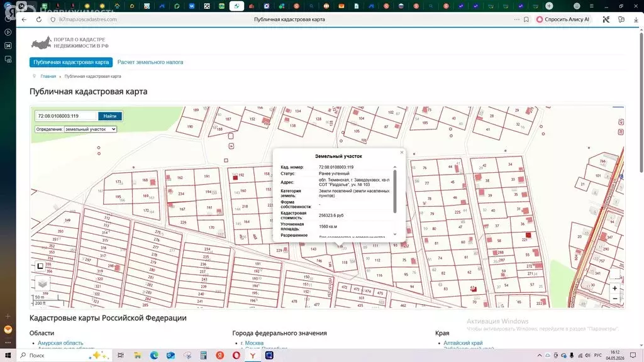Bookmark this page with the flag icon
This screenshot has width=644, height=362.
click(526, 19)
